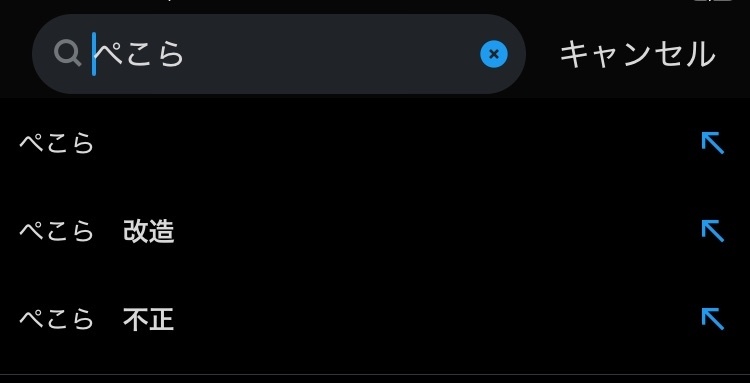750x383 pixels.
Task: Click the magnifying glass search icon
Action: [67, 54]
